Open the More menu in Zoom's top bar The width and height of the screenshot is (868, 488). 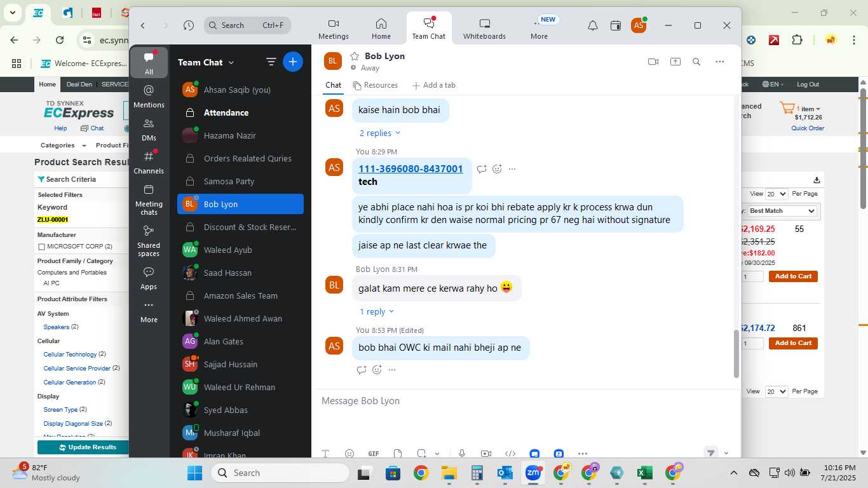tap(539, 29)
